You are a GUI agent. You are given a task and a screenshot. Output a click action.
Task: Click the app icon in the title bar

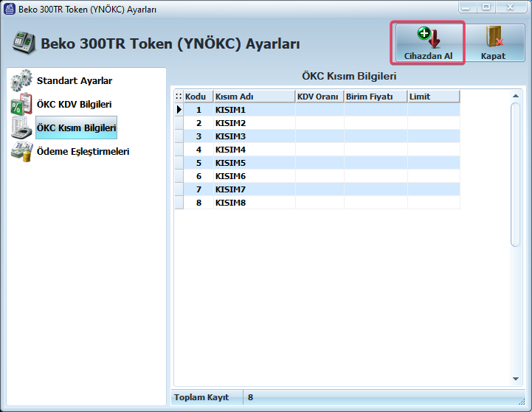coord(9,7)
